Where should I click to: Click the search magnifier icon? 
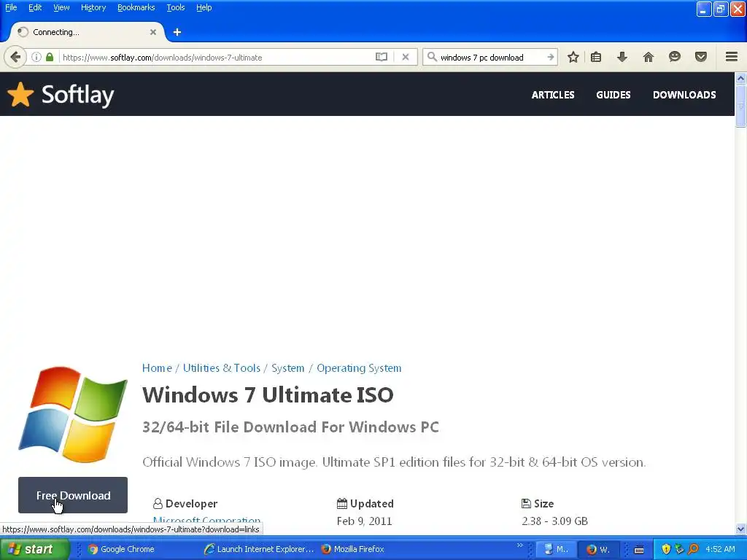432,57
